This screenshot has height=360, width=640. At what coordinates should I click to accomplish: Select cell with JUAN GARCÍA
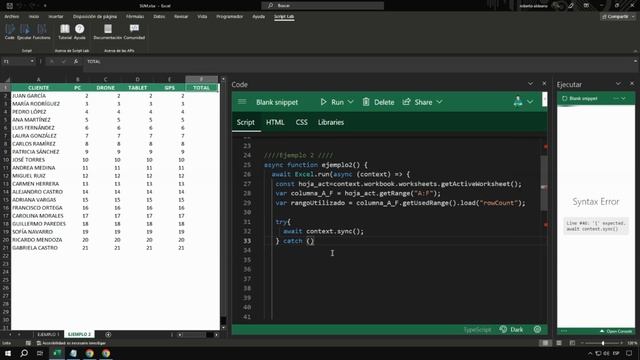coord(39,96)
